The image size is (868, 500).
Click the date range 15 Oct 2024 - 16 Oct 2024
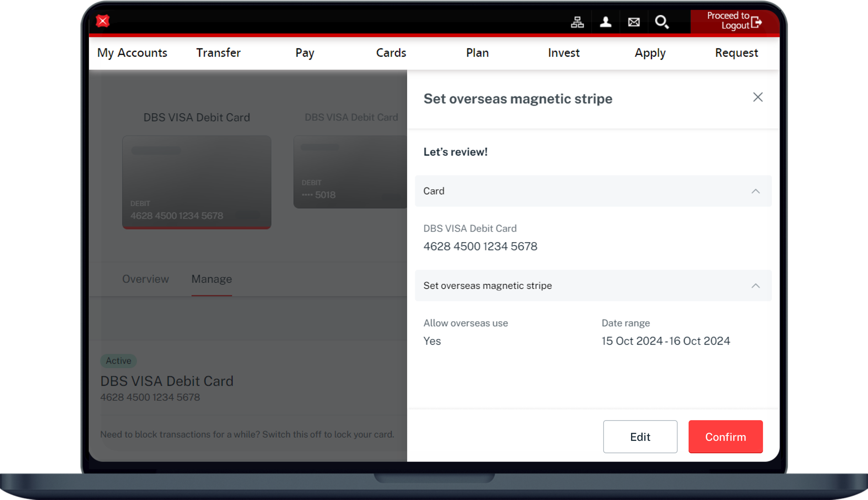(666, 341)
